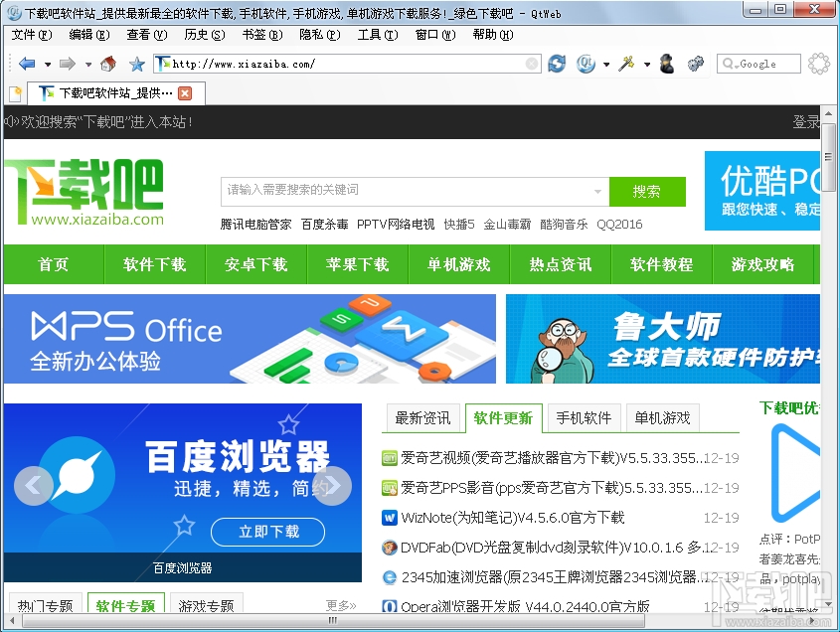This screenshot has height=632, width=840.
Task: Click the magic wand tool icon
Action: pos(626,64)
